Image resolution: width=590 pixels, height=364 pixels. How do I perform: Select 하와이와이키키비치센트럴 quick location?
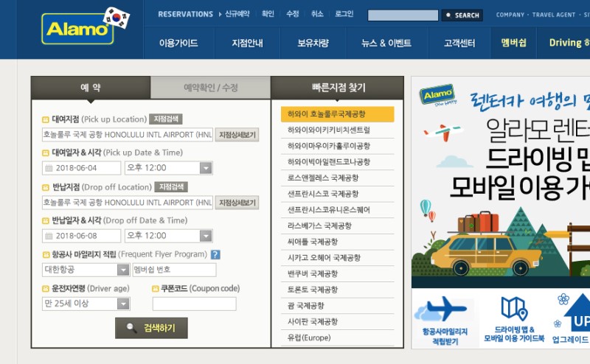(338, 130)
